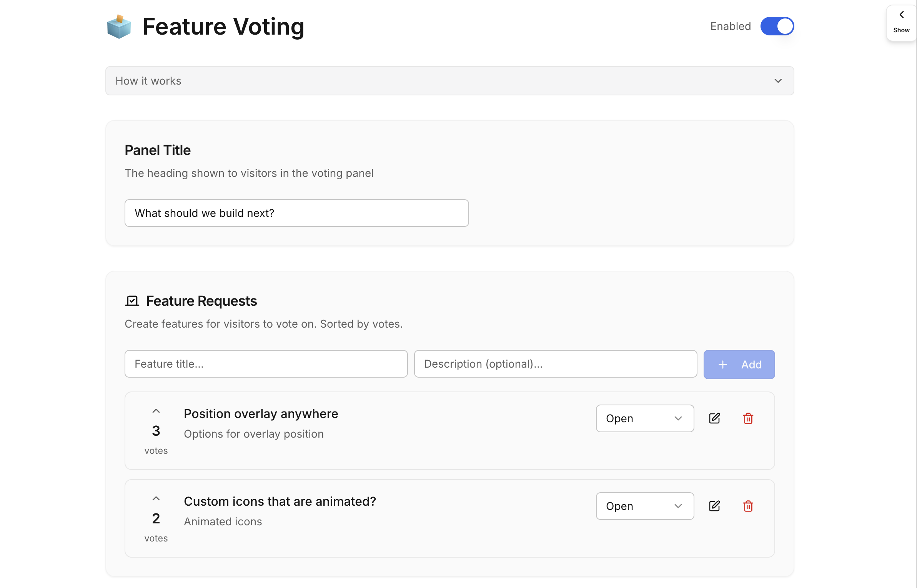
Task: Click the Feature Requests checkbox icon
Action: point(132,301)
